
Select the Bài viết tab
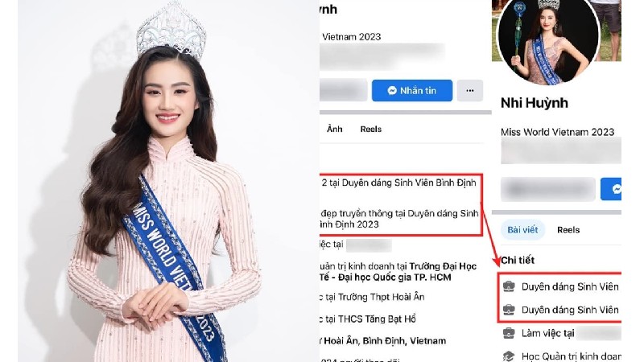click(522, 230)
